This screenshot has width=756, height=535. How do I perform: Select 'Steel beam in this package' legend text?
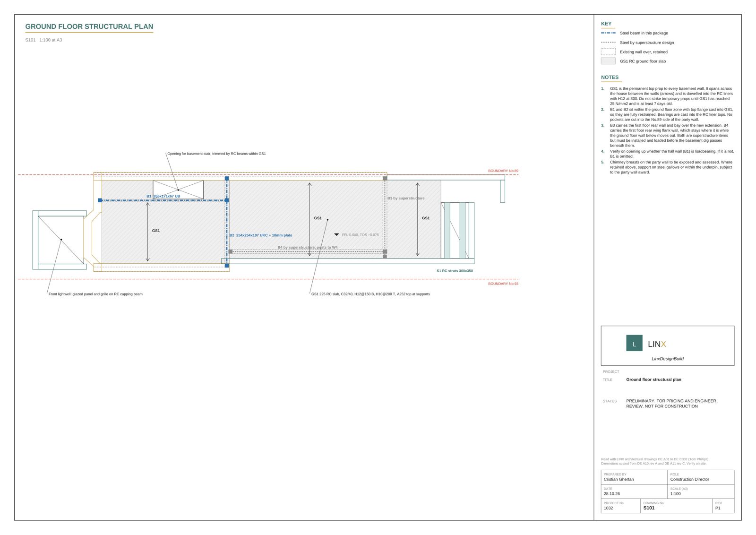click(x=644, y=33)
